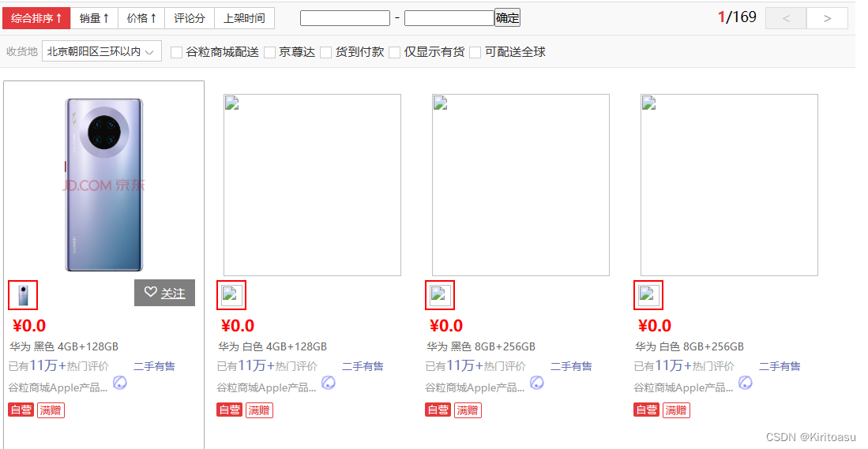Open product title 华为 白色 8GB+256GB
This screenshot has height=449, width=868.
click(690, 346)
